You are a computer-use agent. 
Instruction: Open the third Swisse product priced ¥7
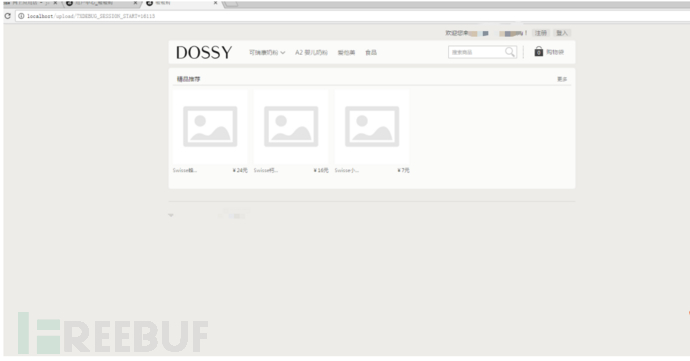click(372, 127)
